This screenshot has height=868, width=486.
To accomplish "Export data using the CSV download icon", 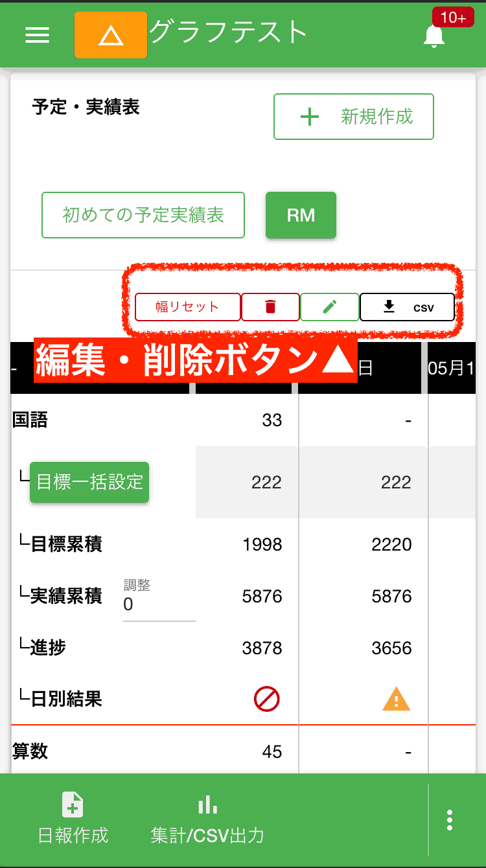I will tap(407, 307).
